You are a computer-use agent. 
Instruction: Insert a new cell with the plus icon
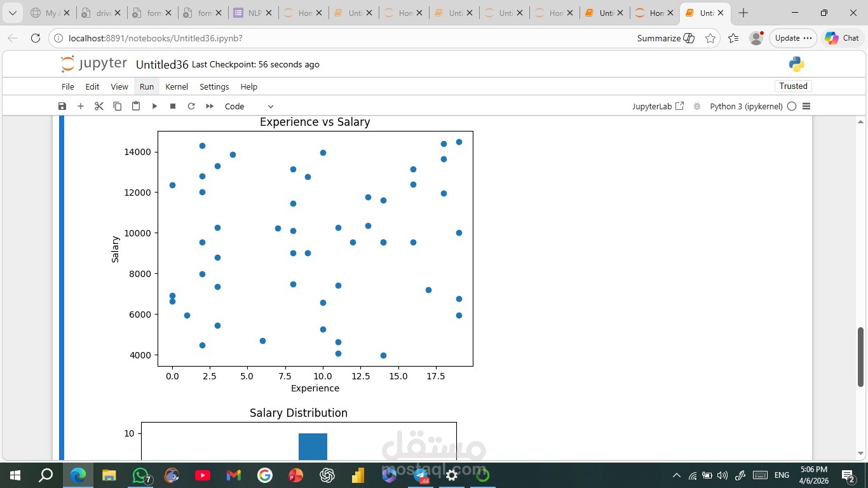coord(80,106)
